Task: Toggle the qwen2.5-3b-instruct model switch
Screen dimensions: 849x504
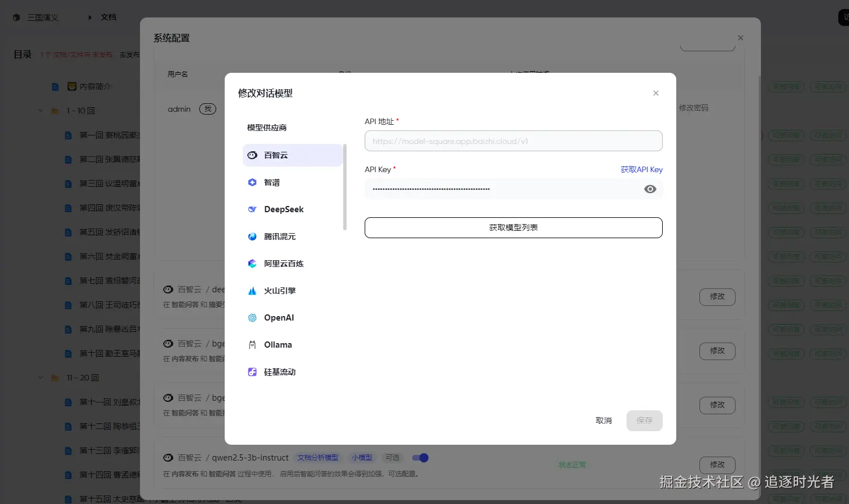Action: click(421, 458)
